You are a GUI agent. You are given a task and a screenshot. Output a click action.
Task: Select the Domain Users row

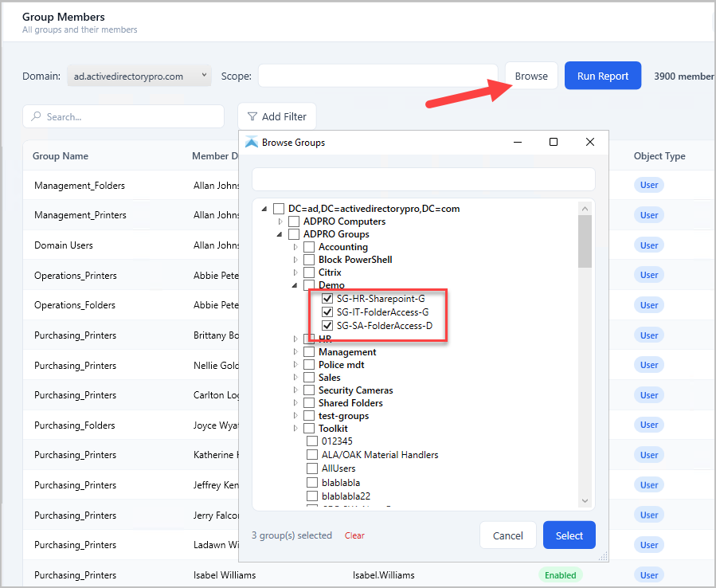coord(370,245)
